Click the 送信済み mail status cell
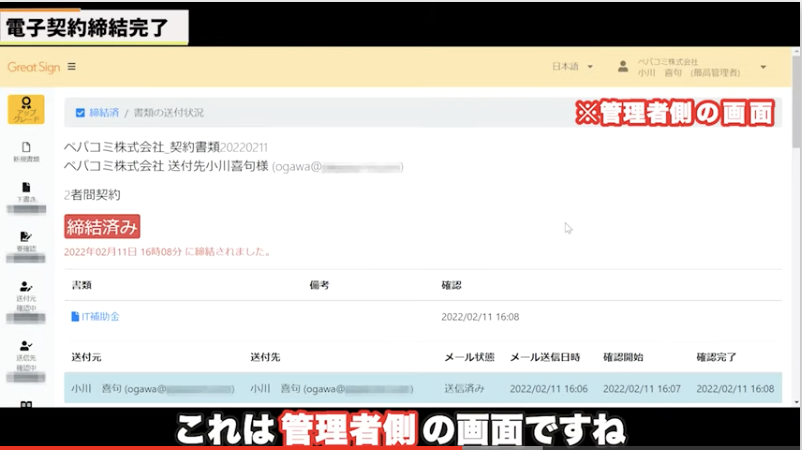802x450 pixels. click(x=464, y=388)
